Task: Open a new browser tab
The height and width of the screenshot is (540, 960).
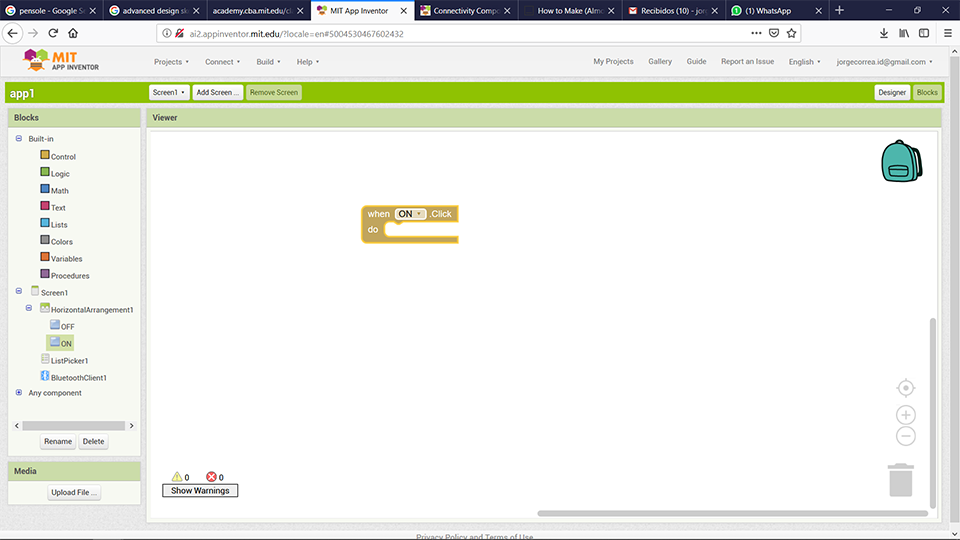Action: (839, 10)
